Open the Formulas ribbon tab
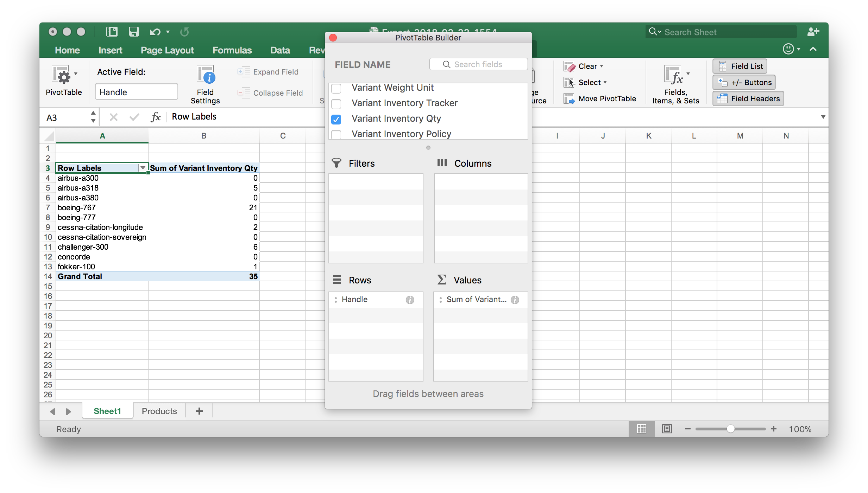 pyautogui.click(x=232, y=50)
